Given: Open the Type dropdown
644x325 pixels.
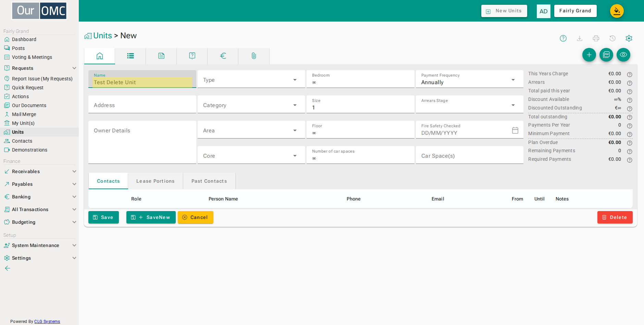Looking at the screenshot, I should (251, 79).
